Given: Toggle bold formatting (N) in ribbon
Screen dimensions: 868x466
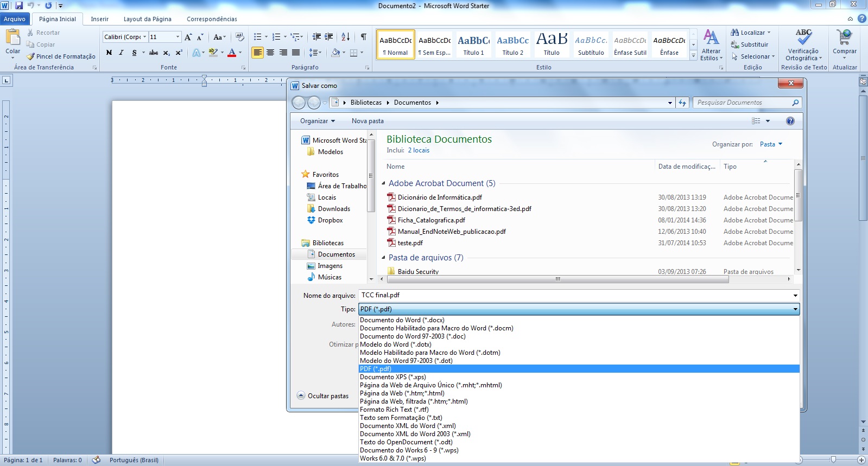Looking at the screenshot, I should pyautogui.click(x=109, y=53).
